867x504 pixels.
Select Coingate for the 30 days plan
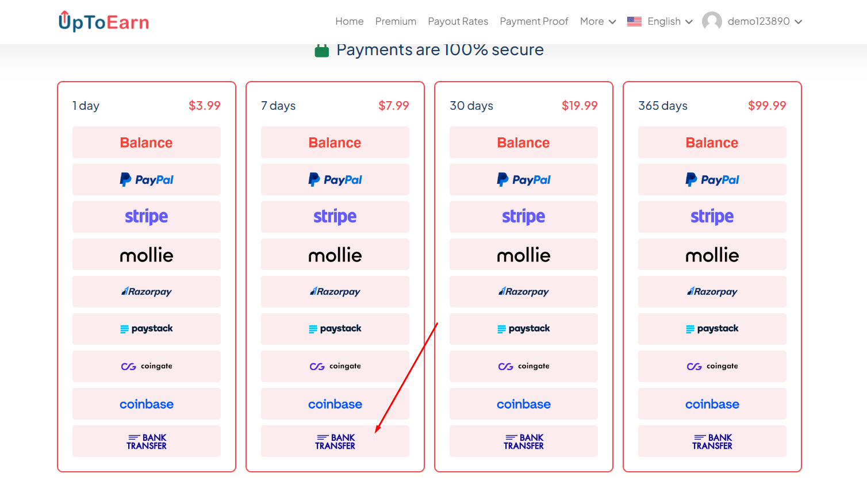point(524,366)
